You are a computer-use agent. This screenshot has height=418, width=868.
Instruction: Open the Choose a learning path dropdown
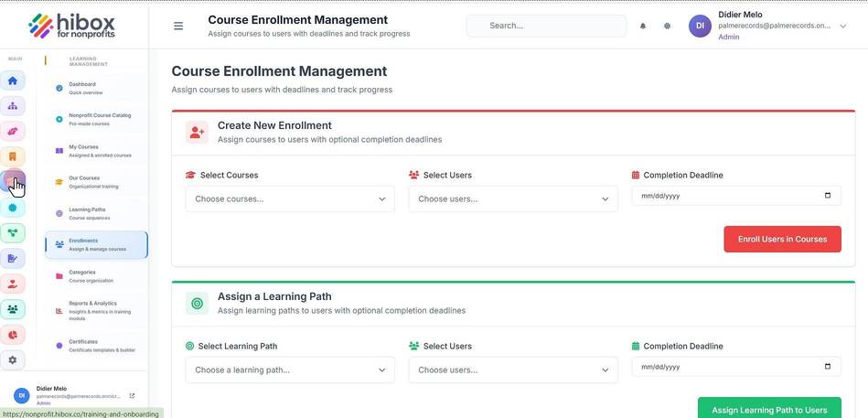click(290, 370)
